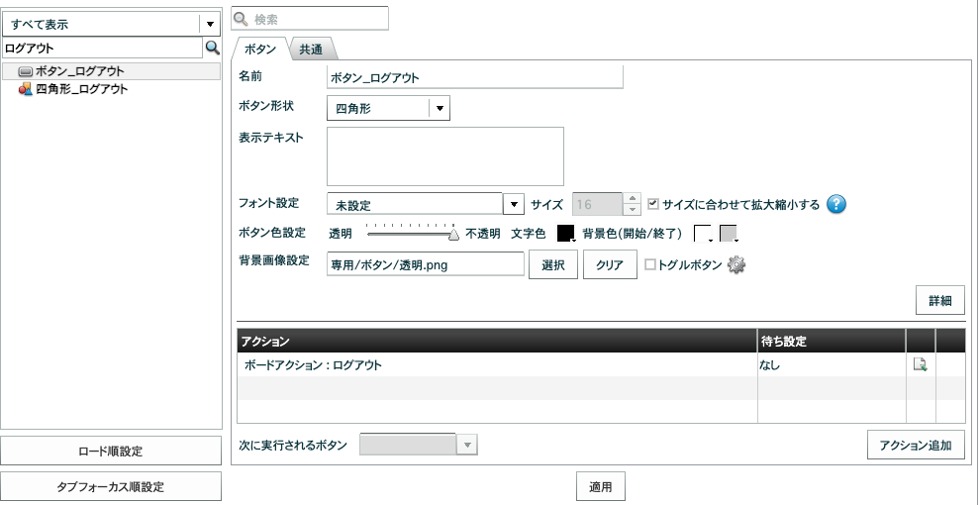
Task: Open 詳細 settings button
Action: pyautogui.click(x=940, y=301)
